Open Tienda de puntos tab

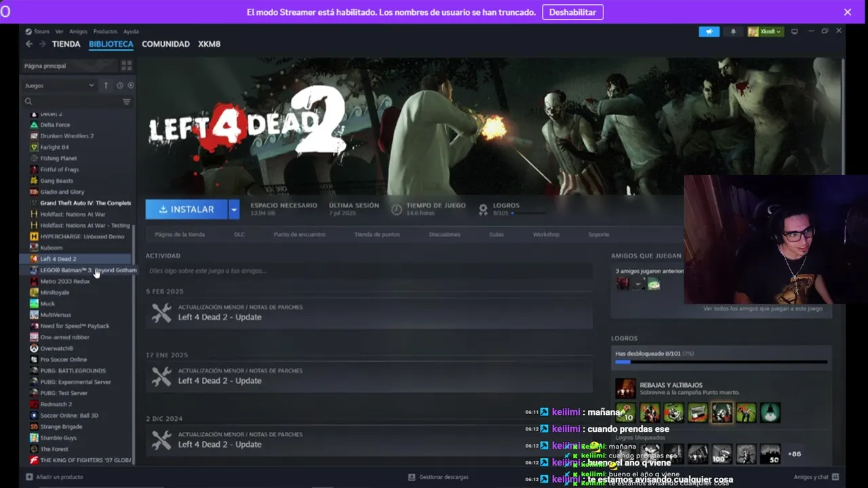[x=377, y=235]
